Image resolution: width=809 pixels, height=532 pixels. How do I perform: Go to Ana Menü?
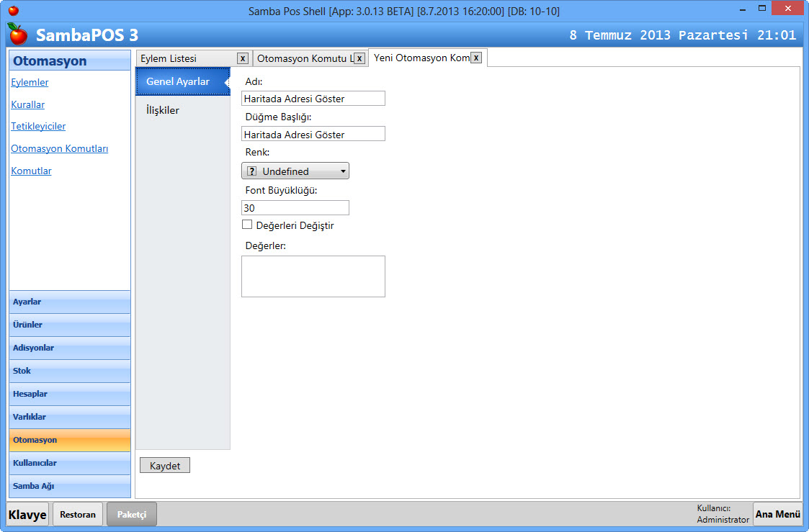pyautogui.click(x=777, y=514)
